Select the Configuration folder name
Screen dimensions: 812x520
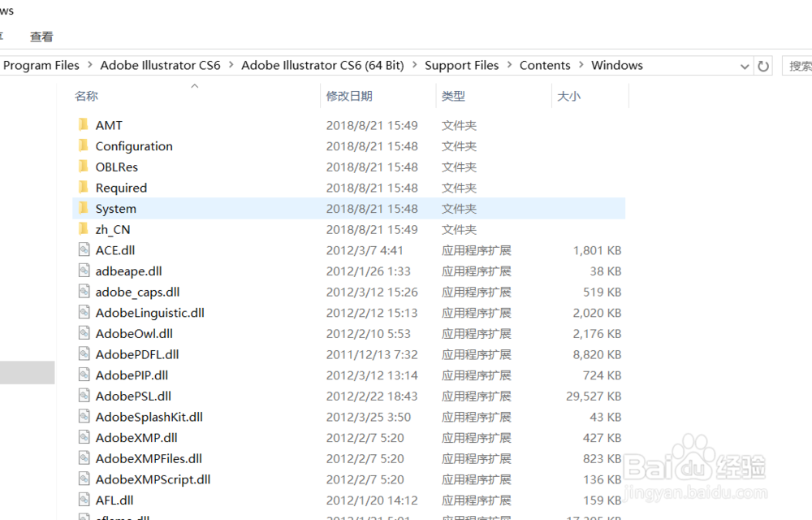(x=134, y=146)
